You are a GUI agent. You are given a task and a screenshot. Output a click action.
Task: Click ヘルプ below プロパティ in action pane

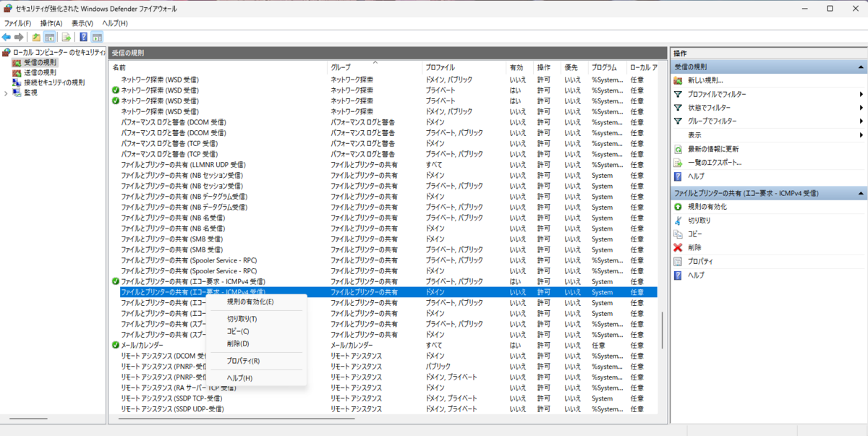(696, 275)
